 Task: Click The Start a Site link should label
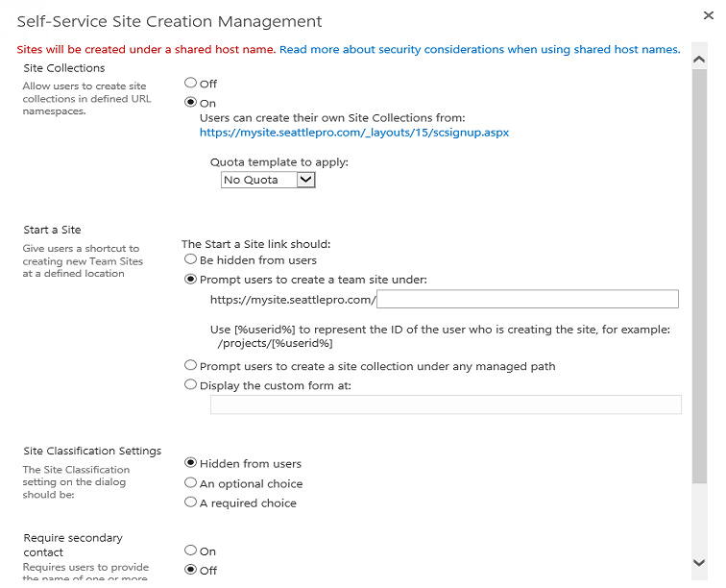(256, 244)
